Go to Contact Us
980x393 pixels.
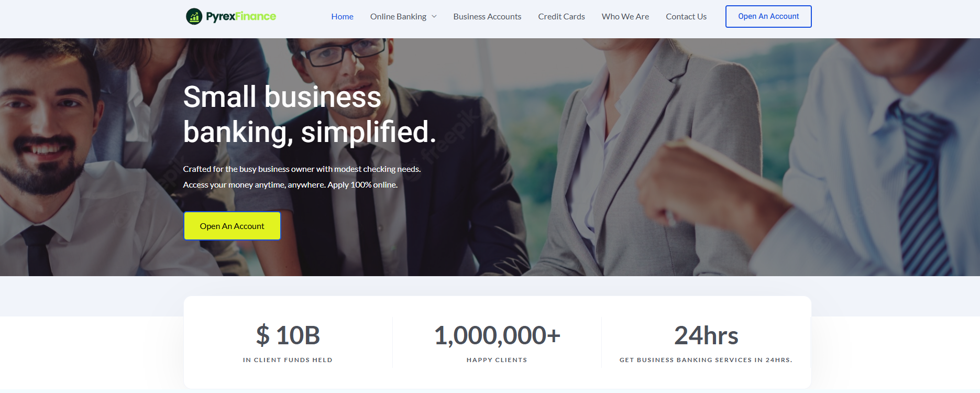[686, 17]
